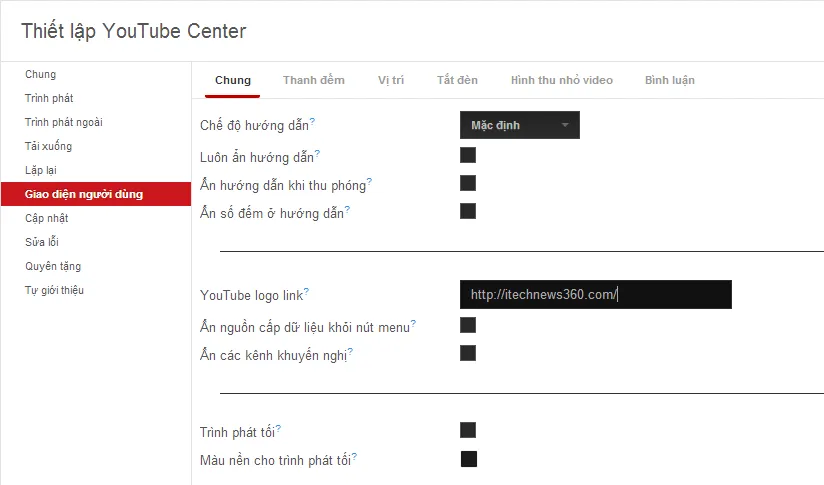Open help for Màu nền cho trình phát tối
The image size is (824, 485).
point(354,456)
